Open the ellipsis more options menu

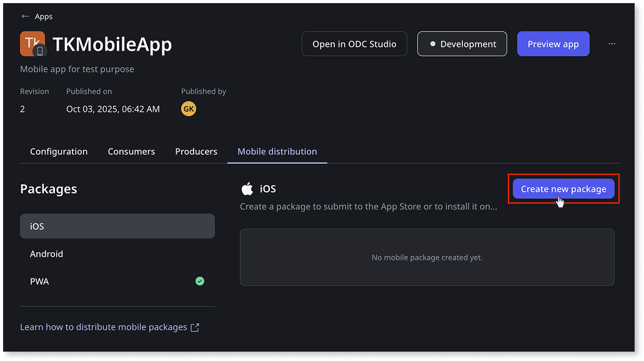click(611, 44)
